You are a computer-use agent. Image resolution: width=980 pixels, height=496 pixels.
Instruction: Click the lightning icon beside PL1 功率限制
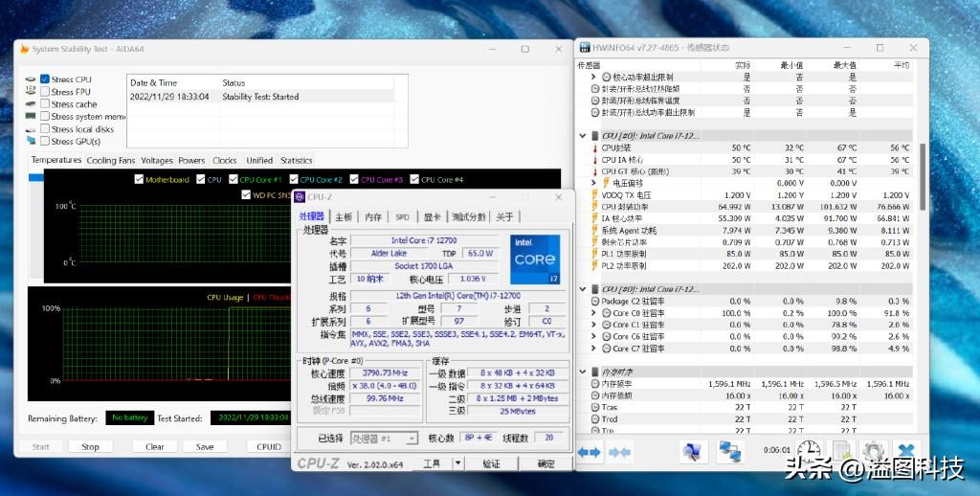click(x=595, y=254)
